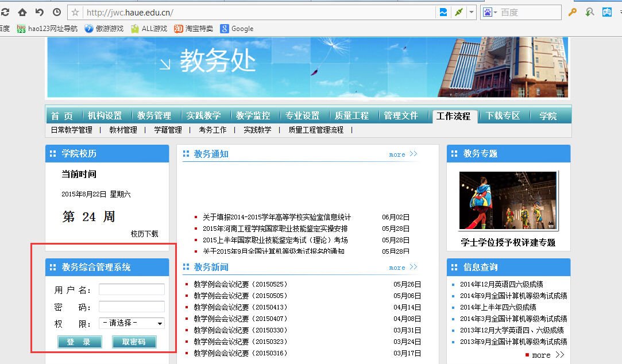Click inside the 用户名 input field
This screenshot has width=622, height=364.
click(131, 289)
